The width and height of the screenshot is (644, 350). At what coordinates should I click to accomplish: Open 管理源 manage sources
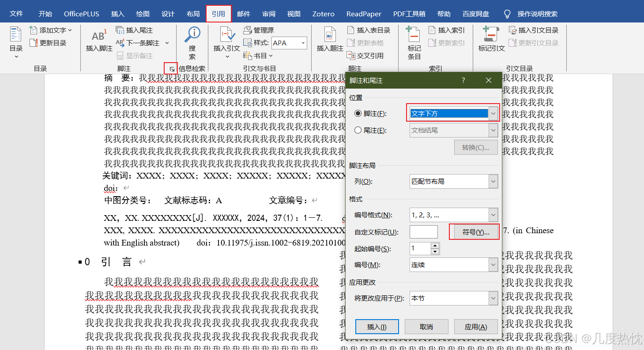[x=258, y=30]
